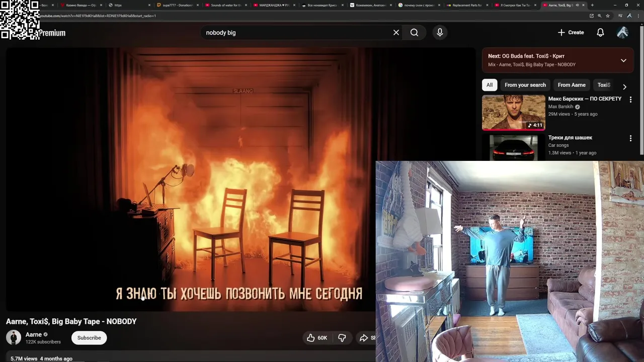Viewport: 644px width, 362px height.
Task: Open options for 'Треки для шашек' video
Action: [x=630, y=138]
